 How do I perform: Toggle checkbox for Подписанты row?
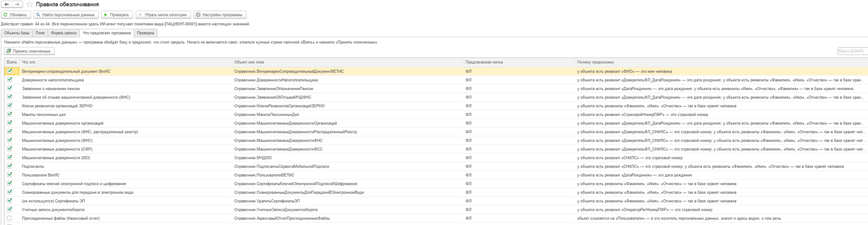10,166
